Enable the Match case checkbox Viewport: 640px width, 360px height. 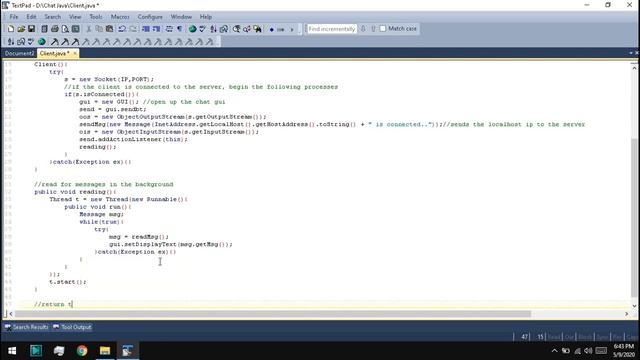click(382, 29)
